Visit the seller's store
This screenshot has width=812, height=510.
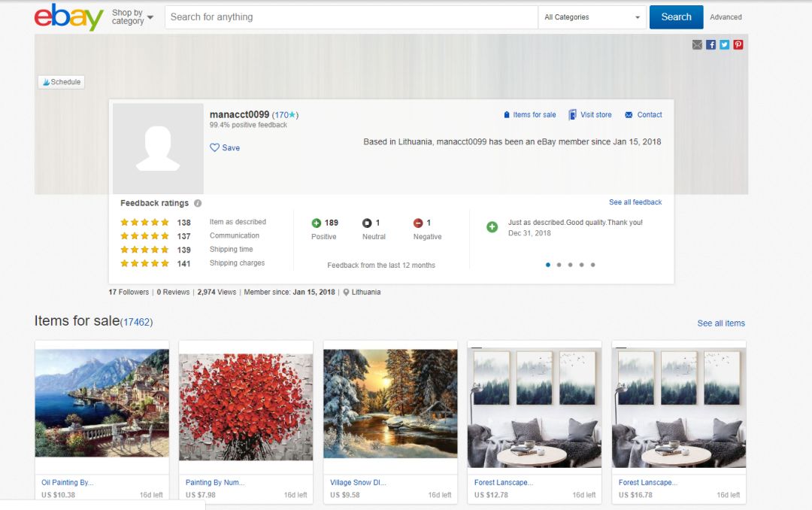pyautogui.click(x=590, y=115)
